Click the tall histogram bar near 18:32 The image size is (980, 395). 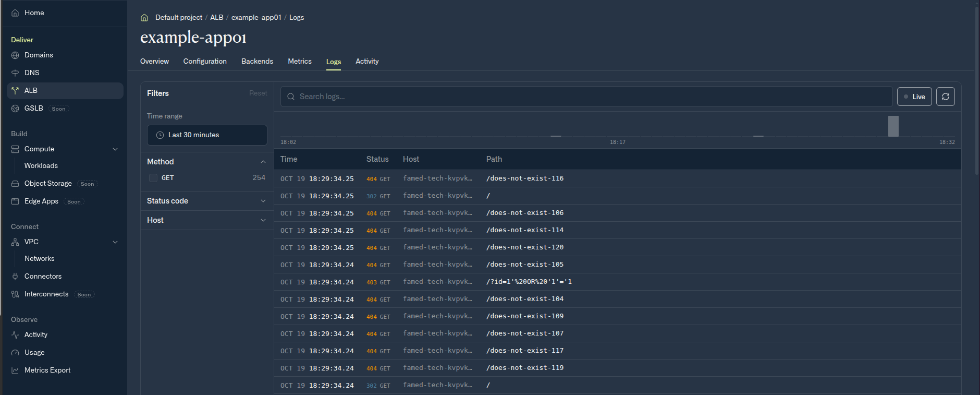[x=893, y=126]
